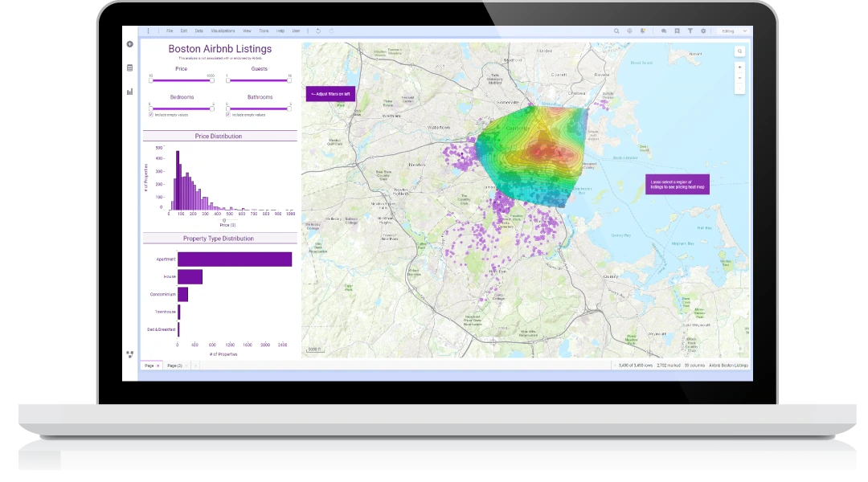Open the add files and data sidebar icon
The width and height of the screenshot is (868, 482).
click(129, 44)
